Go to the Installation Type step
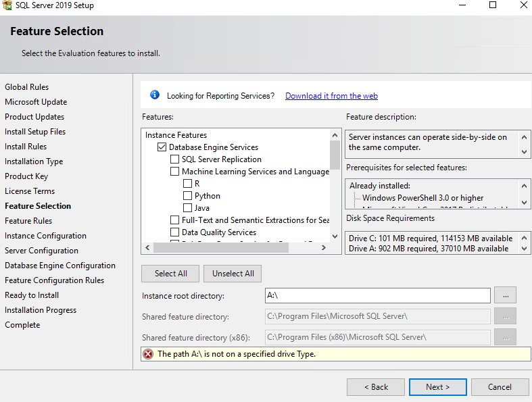 pos(34,161)
